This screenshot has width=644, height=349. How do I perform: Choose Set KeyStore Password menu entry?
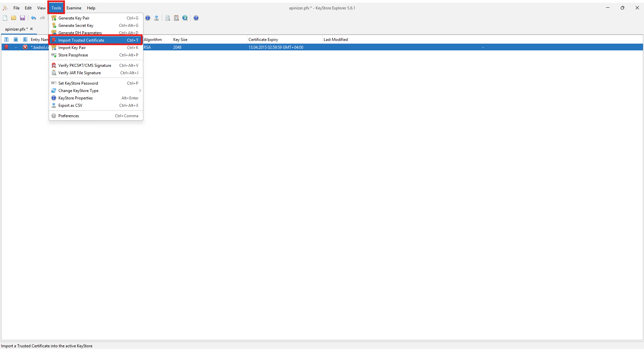tap(96, 83)
